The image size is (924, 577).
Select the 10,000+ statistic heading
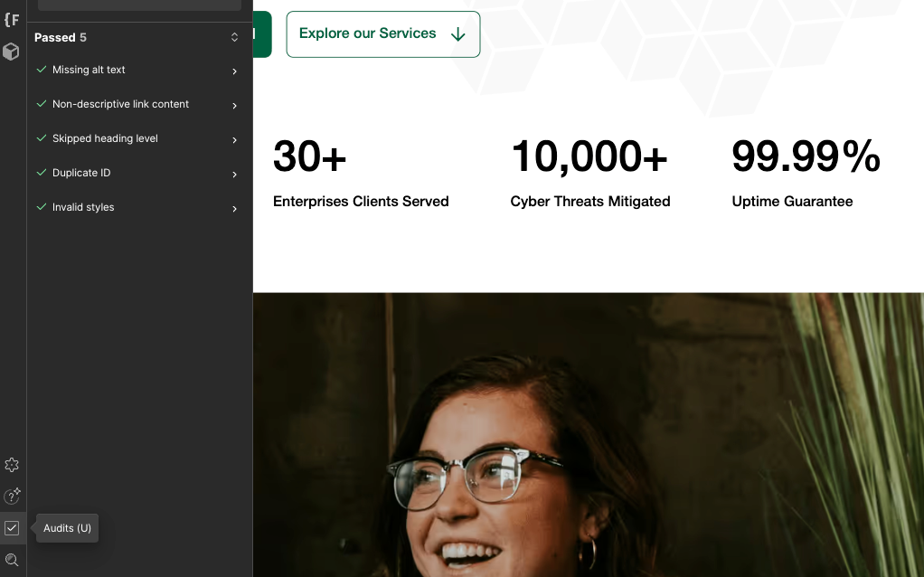(x=589, y=156)
